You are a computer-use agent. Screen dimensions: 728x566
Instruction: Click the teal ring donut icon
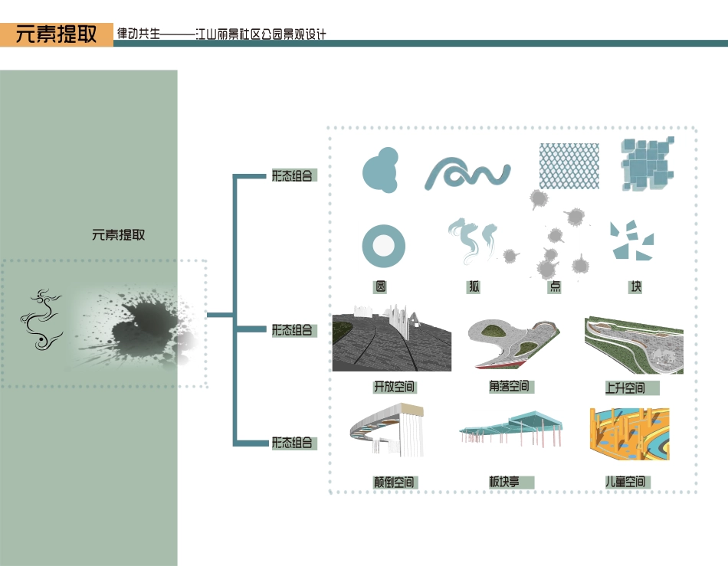pyautogui.click(x=383, y=246)
